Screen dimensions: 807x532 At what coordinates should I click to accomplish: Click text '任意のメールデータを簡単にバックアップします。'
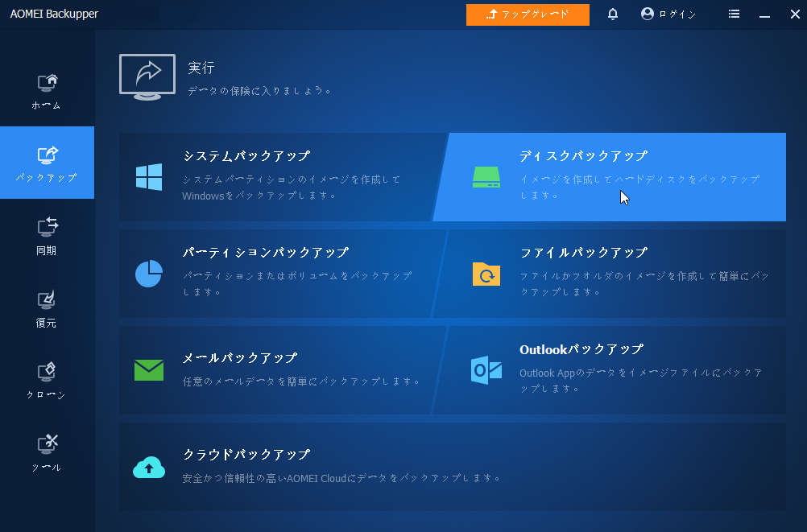point(302,381)
